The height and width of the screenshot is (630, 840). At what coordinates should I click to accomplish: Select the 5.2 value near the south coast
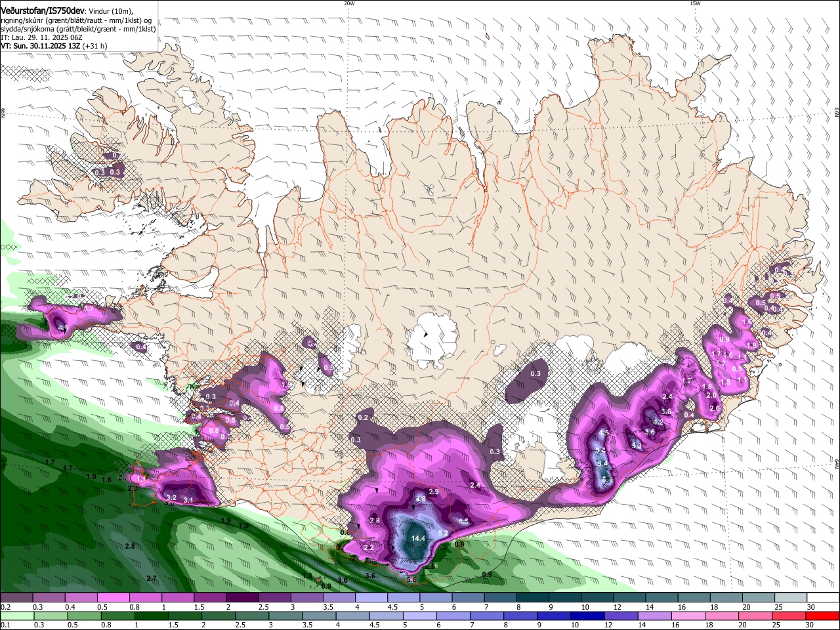point(442,533)
